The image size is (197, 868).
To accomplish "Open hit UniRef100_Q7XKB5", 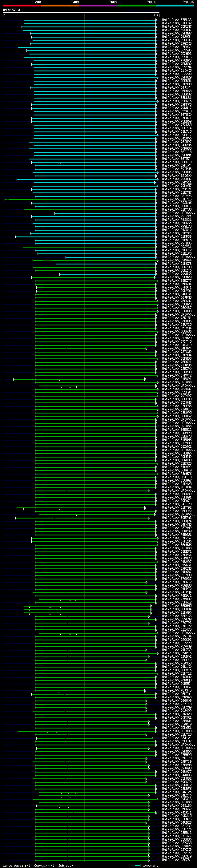I will (x=177, y=125).
